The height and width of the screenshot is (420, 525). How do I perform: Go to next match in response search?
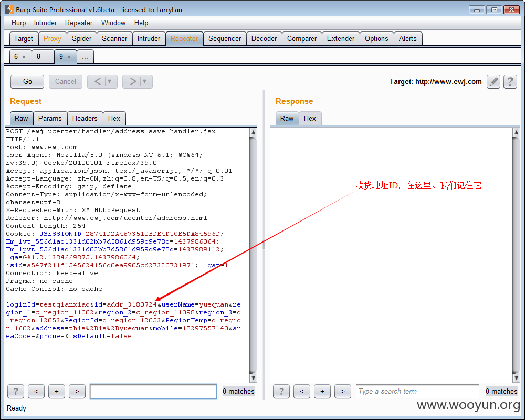click(x=342, y=391)
